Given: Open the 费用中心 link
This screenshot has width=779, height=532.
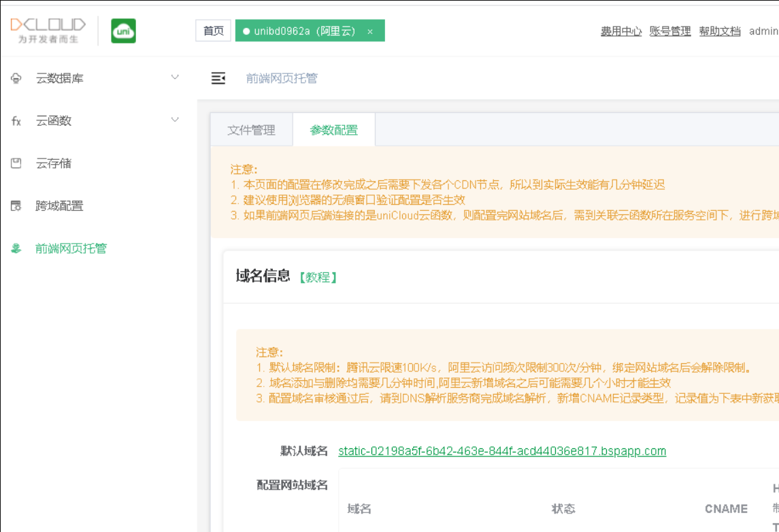Looking at the screenshot, I should [619, 31].
